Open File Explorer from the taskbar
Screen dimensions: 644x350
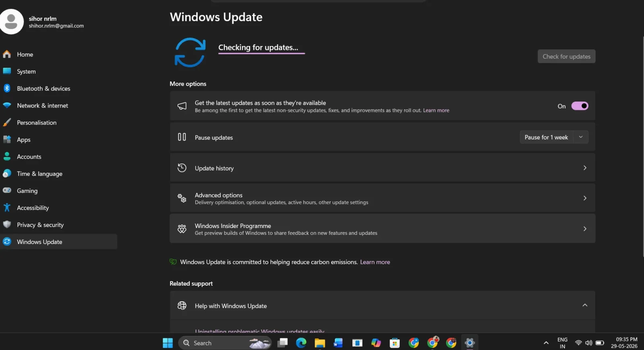point(320,343)
